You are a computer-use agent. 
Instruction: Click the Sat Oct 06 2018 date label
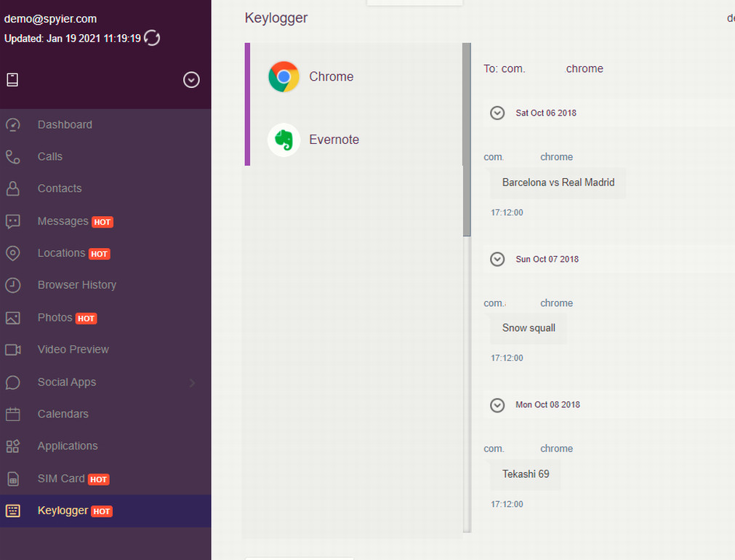click(x=546, y=113)
